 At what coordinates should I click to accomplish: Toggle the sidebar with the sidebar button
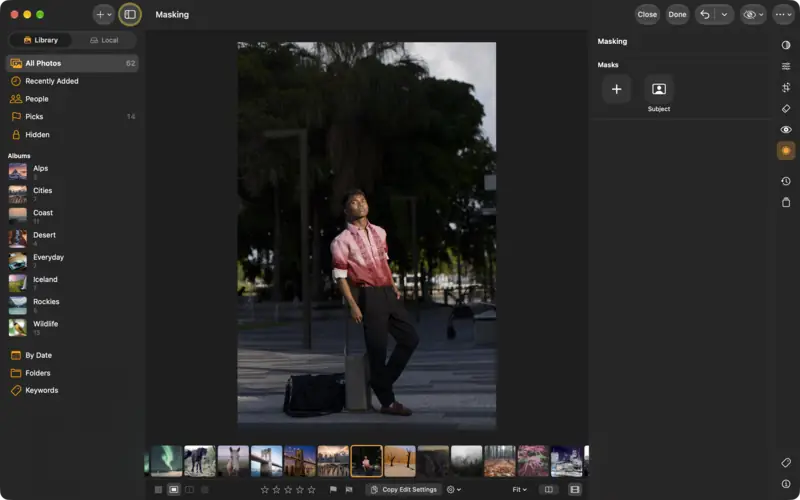point(130,15)
